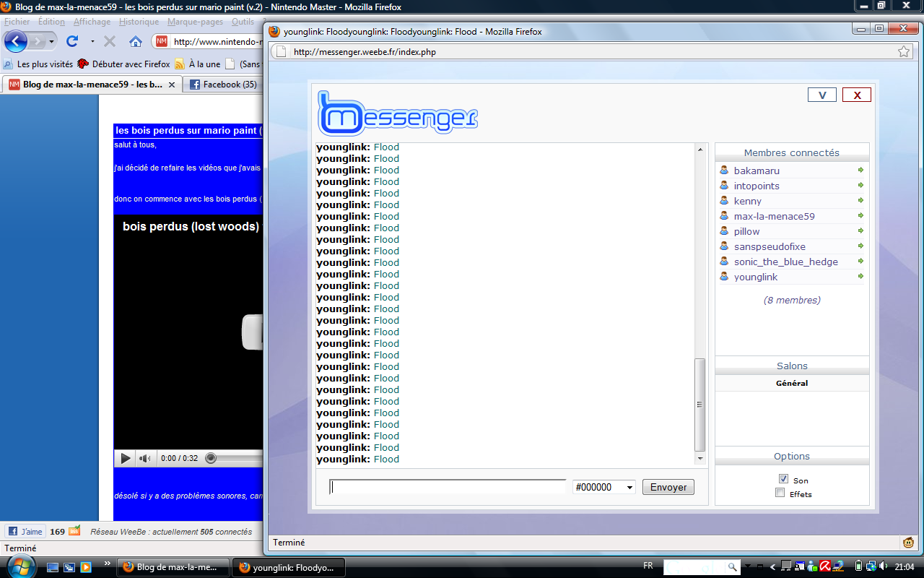Switch to the Blog de max-la-menace59 tab
The width and height of the screenshot is (924, 578).
click(x=92, y=85)
